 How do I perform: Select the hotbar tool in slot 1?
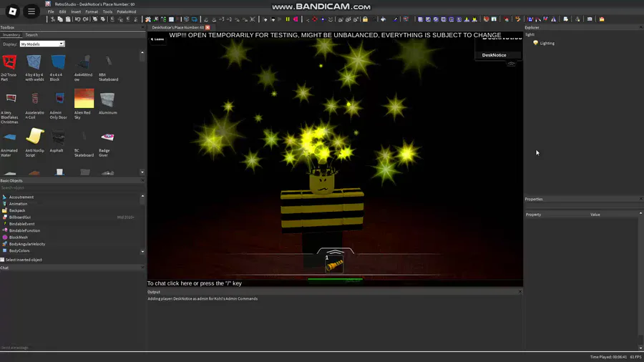pyautogui.click(x=334, y=264)
